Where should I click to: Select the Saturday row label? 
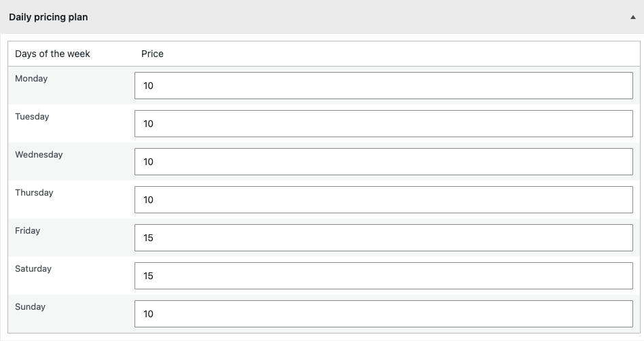33,269
